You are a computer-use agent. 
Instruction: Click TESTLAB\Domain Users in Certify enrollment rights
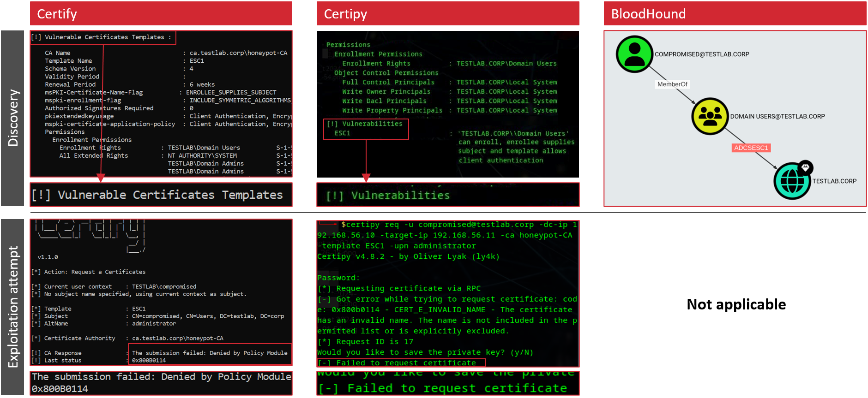tap(204, 148)
